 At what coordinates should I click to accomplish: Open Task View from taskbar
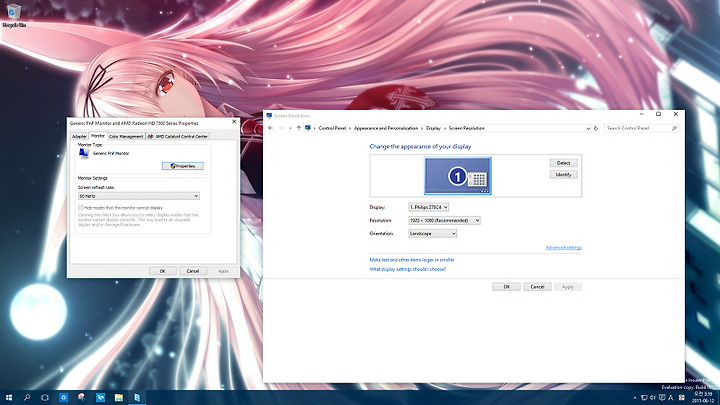pos(45,398)
